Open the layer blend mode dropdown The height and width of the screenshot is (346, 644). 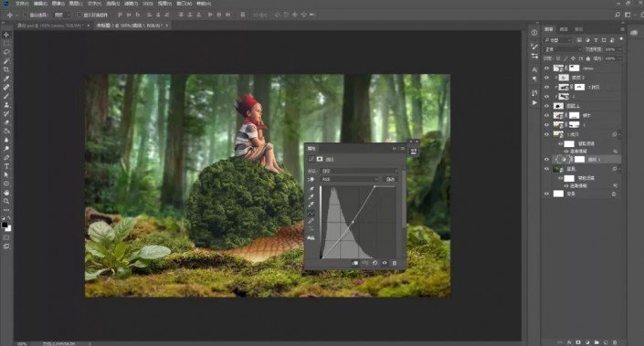(563, 49)
